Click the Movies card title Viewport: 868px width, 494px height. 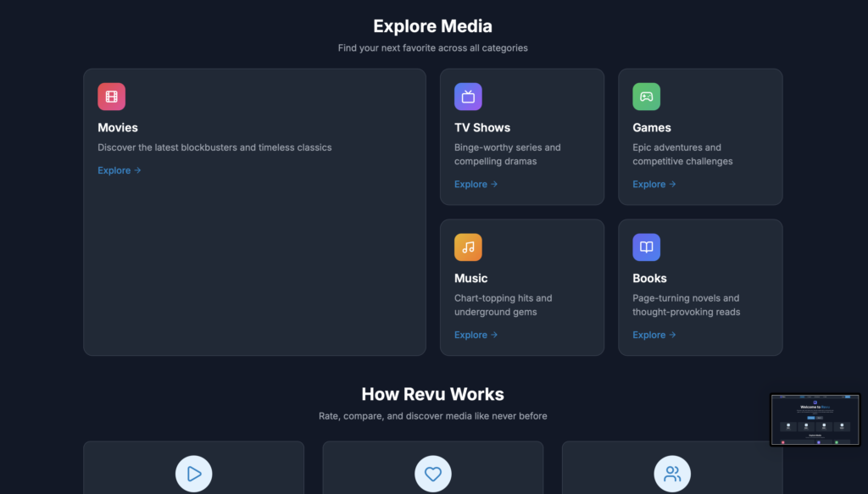[118, 128]
